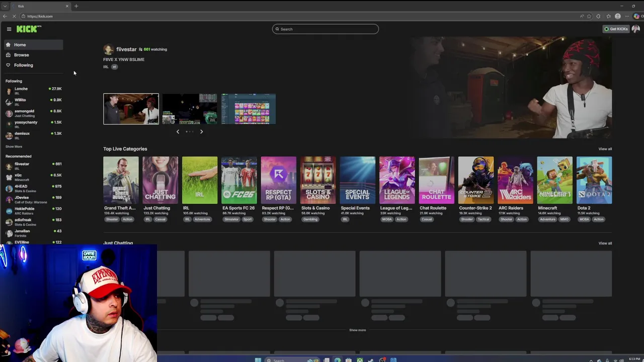The height and width of the screenshot is (362, 644).
Task: Click Show more below Just Chatting
Action: pyautogui.click(x=358, y=330)
